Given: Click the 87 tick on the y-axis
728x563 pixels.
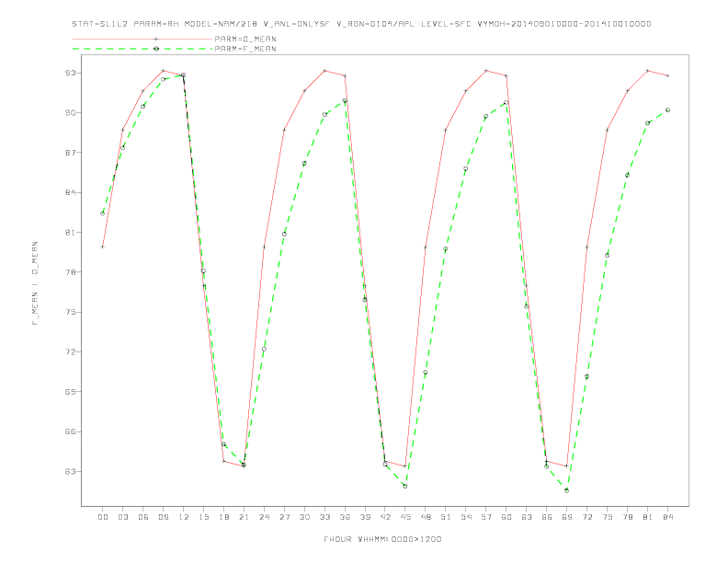Looking at the screenshot, I should (x=70, y=153).
